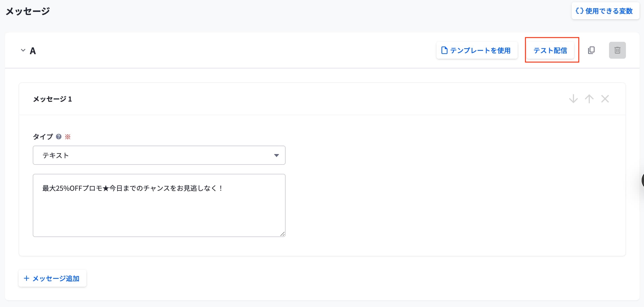This screenshot has height=307, width=644.
Task: Click the curly braces icon for variables
Action: click(579, 11)
